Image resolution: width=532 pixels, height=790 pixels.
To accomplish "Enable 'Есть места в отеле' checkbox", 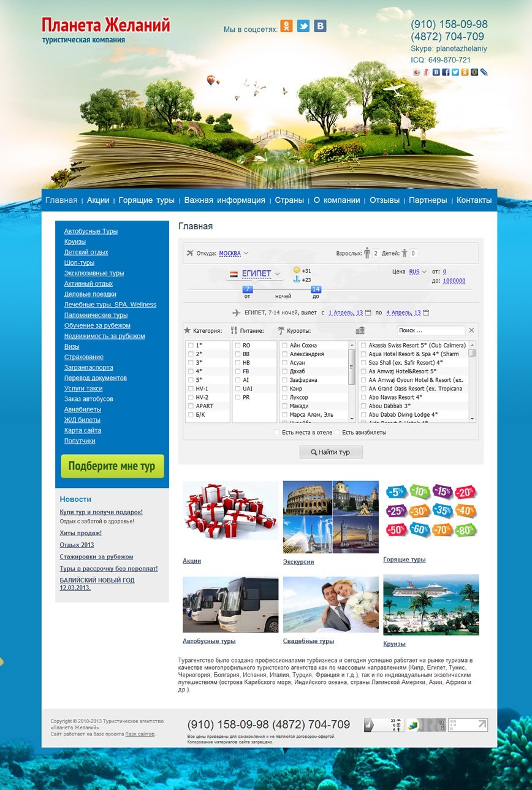I will (277, 433).
